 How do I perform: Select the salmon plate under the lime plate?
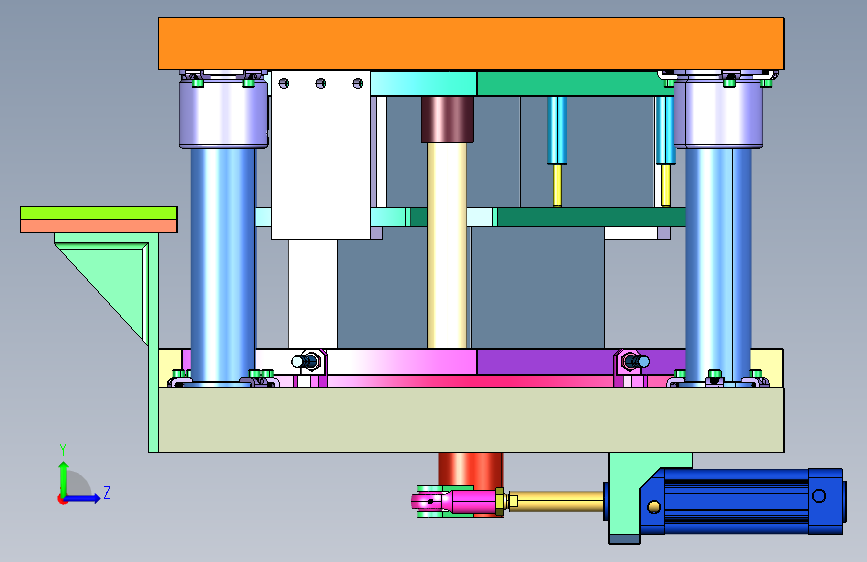pos(98,226)
